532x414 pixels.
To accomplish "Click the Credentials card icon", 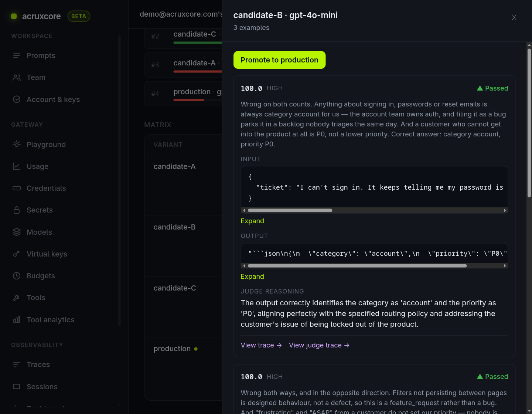I will (x=17, y=188).
